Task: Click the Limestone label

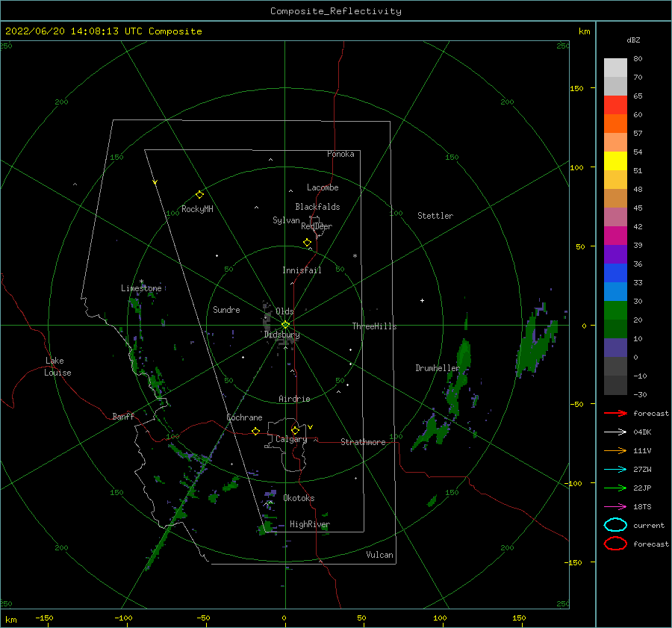Action: (x=141, y=288)
